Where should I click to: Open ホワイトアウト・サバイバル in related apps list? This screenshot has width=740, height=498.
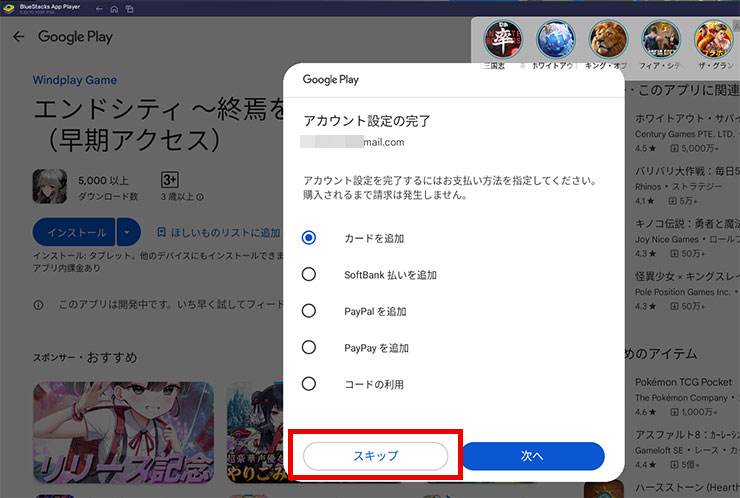(x=687, y=133)
